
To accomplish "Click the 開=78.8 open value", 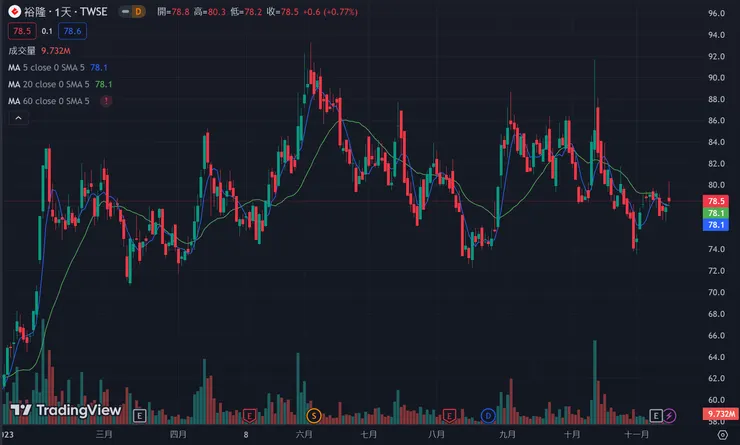I will click(x=173, y=12).
